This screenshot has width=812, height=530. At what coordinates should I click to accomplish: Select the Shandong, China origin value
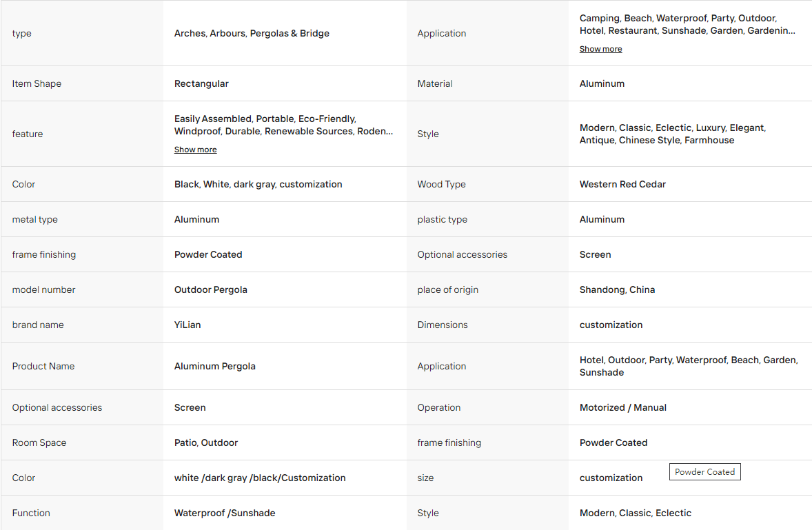pos(618,290)
